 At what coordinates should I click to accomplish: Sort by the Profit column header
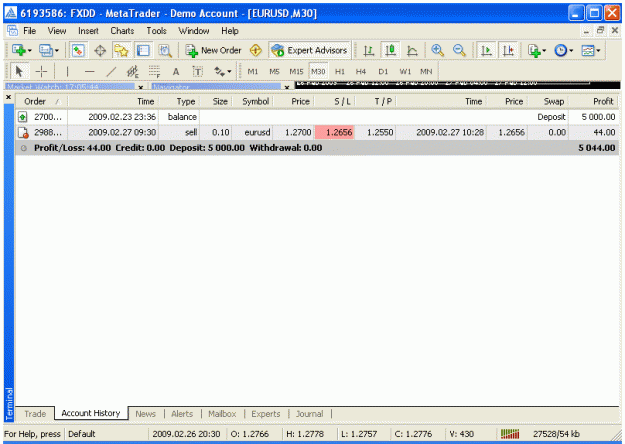(x=593, y=102)
